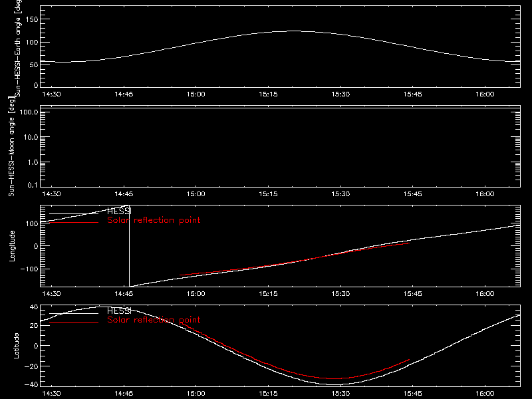Select the Latitude axis title
Screen dimensions: 532x399
pyautogui.click(x=16, y=346)
